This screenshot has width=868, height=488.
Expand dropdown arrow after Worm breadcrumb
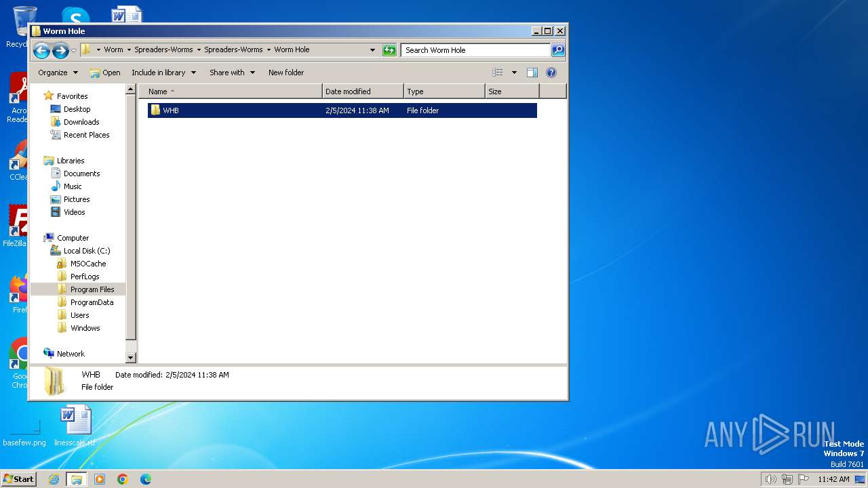[x=129, y=49]
